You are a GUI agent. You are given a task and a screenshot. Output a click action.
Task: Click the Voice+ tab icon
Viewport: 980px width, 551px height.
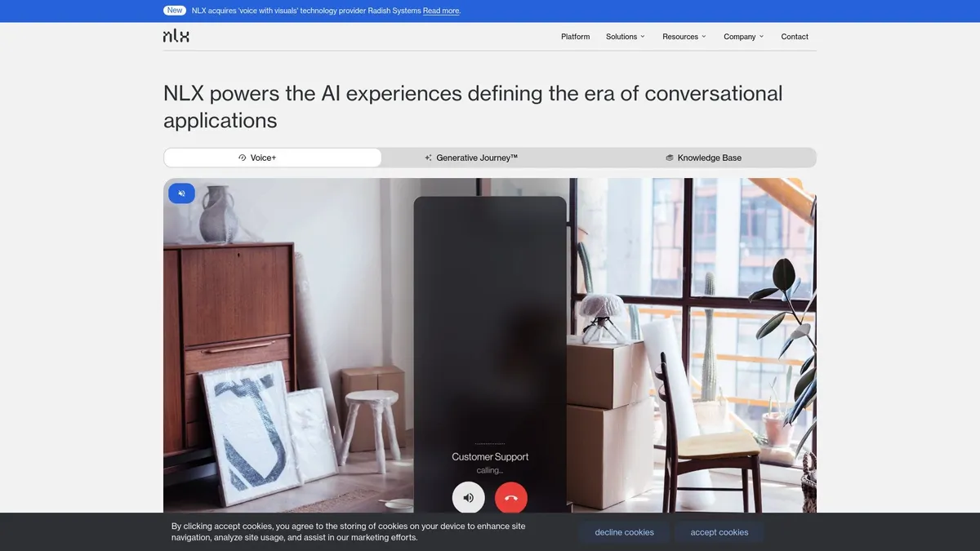243,158
